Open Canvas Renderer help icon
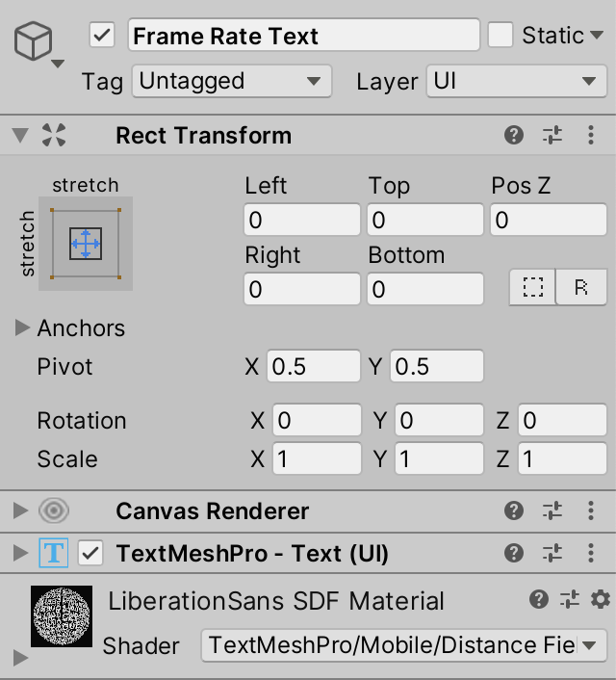Viewport: 616px width, 680px height. pyautogui.click(x=514, y=511)
